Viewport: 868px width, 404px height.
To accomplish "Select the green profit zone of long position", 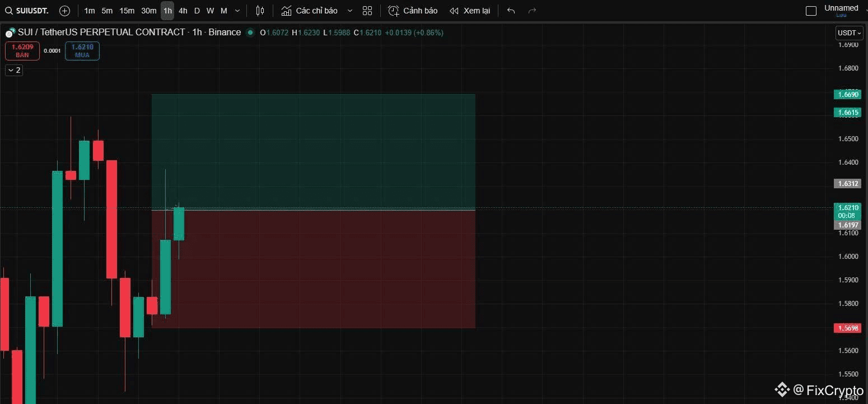I will tap(314, 152).
